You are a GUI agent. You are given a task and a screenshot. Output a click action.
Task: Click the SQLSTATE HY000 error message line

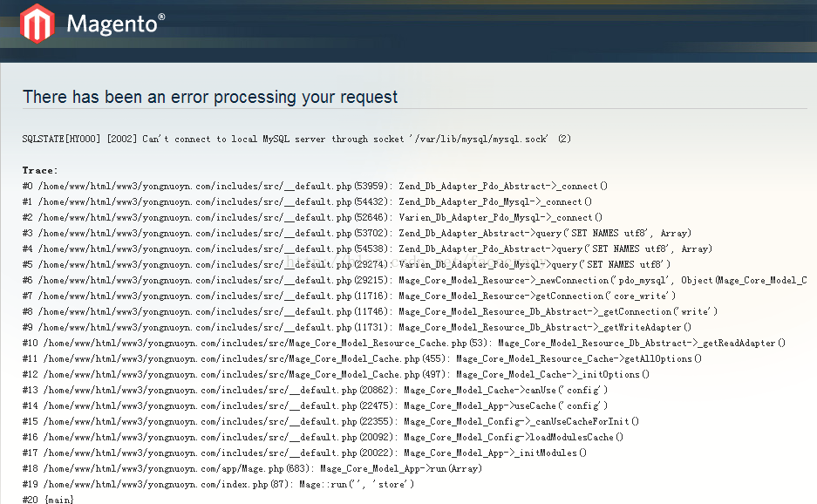296,140
